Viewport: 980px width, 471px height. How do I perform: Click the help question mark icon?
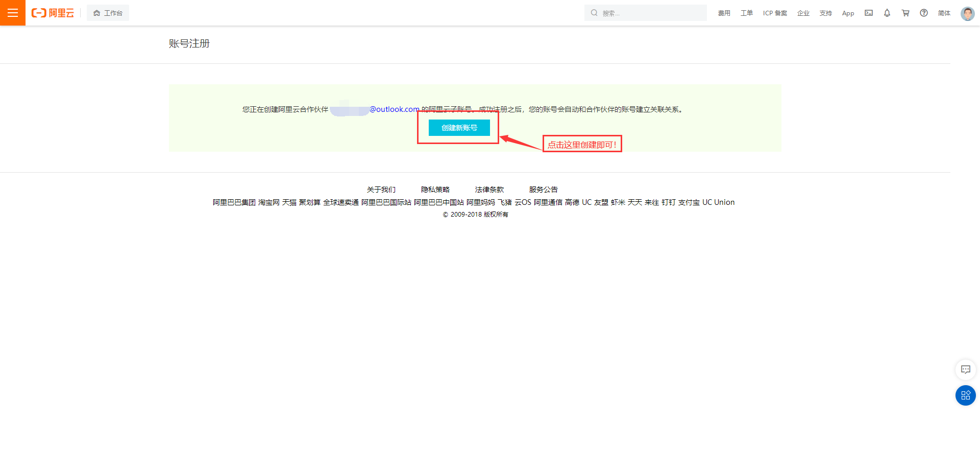click(924, 13)
